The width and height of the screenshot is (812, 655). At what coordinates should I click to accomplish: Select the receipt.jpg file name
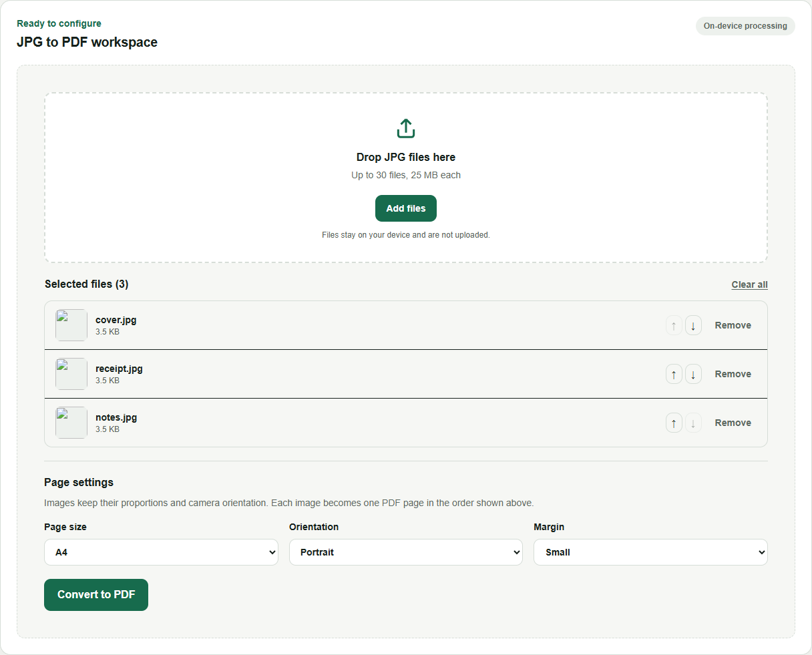coord(119,369)
